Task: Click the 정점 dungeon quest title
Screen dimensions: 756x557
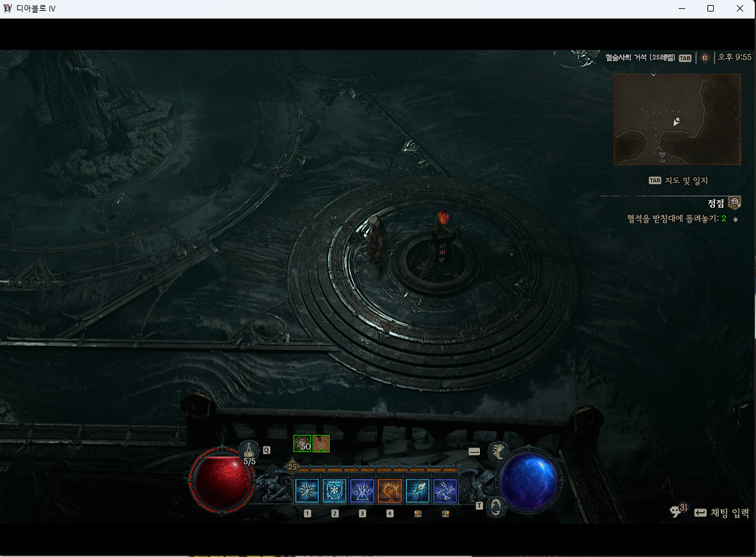Action: tap(716, 203)
